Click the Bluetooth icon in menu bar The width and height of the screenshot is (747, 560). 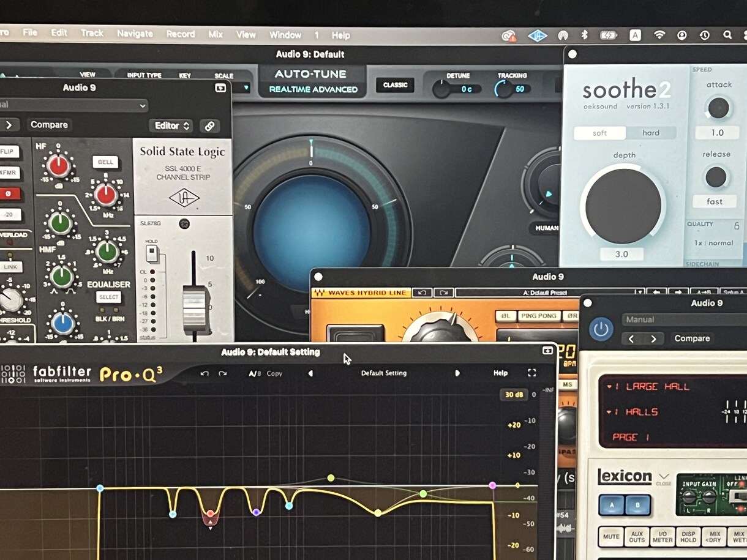(x=584, y=35)
